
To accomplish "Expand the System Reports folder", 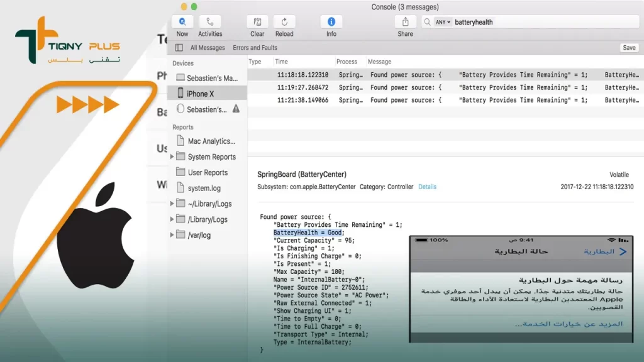I will [172, 156].
